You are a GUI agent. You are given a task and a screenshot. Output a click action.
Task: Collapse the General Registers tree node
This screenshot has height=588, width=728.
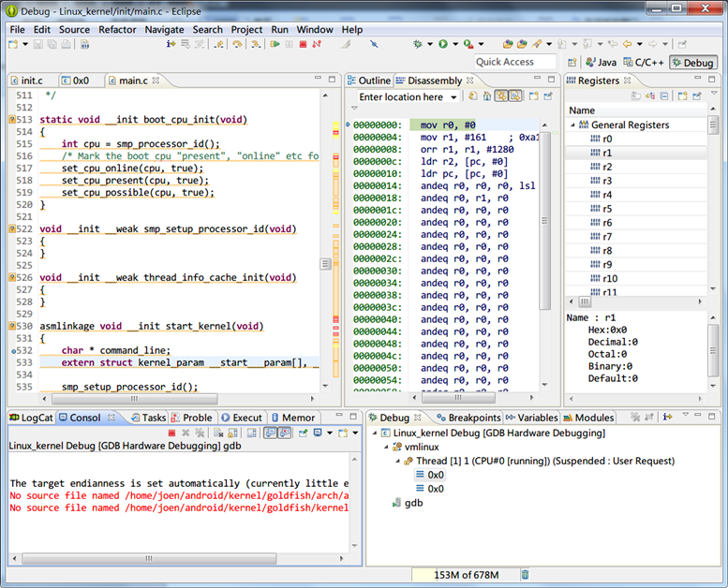tap(572, 125)
